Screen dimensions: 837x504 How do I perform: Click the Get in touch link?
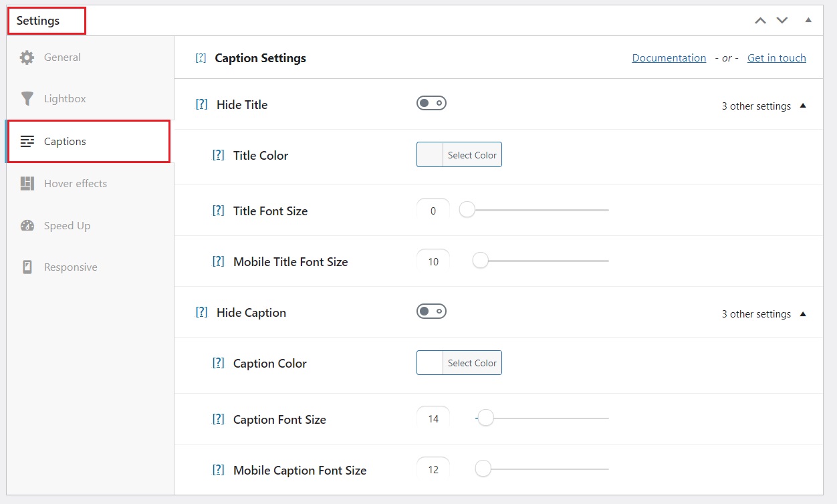click(776, 58)
